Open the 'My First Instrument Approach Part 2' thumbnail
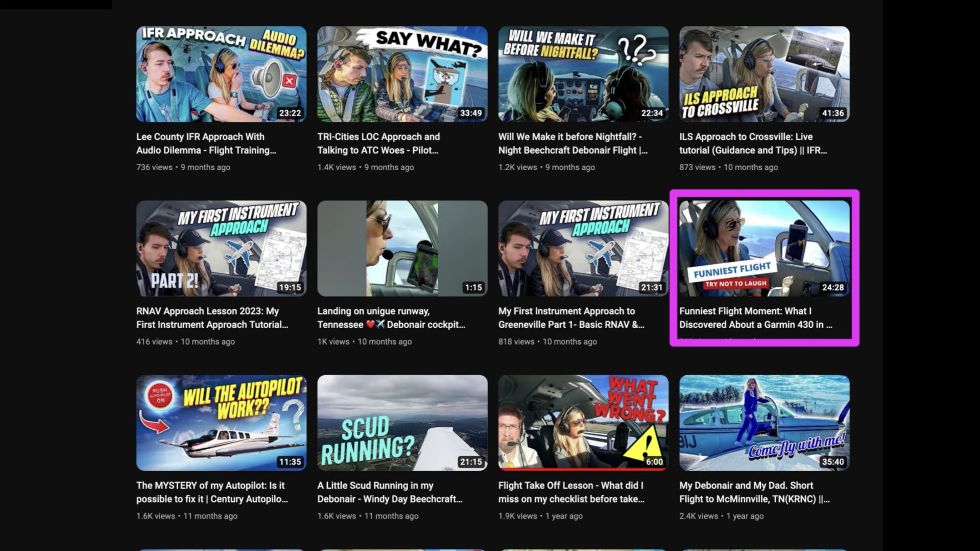This screenshot has height=551, width=980. click(x=221, y=248)
